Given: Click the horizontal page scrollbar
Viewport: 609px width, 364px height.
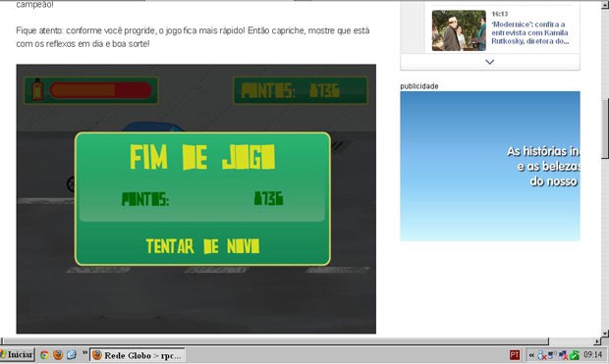Looking at the screenshot, I should click(275, 341).
